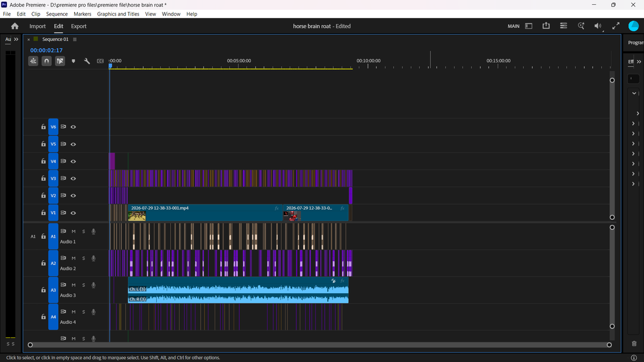
Task: Click the speaker audio icon in header
Action: (598, 26)
